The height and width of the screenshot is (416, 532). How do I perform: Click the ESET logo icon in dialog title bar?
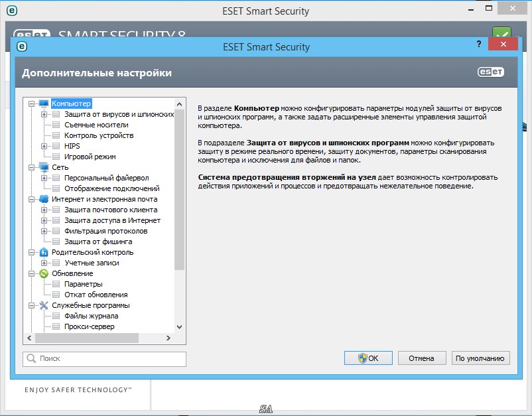pyautogui.click(x=22, y=46)
